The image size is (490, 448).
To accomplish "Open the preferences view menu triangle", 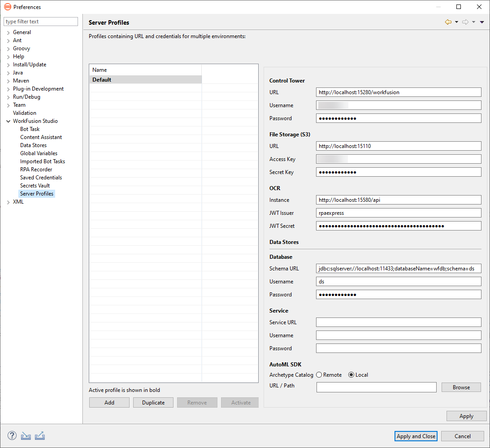I will click(482, 22).
